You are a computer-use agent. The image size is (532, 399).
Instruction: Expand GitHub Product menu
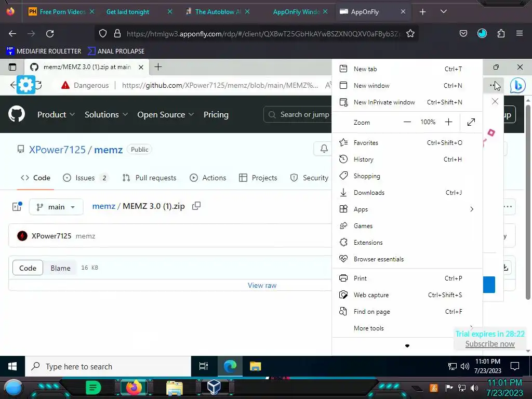(x=56, y=115)
